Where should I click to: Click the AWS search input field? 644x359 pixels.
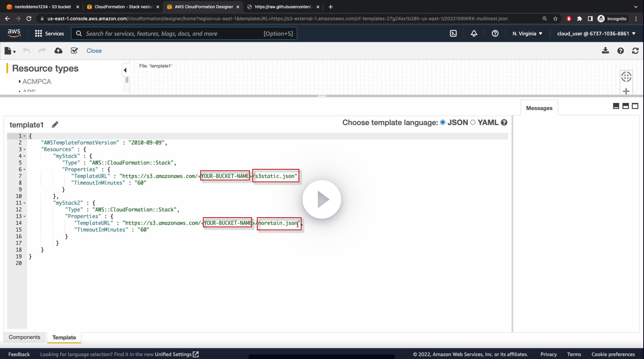pyautogui.click(x=184, y=33)
